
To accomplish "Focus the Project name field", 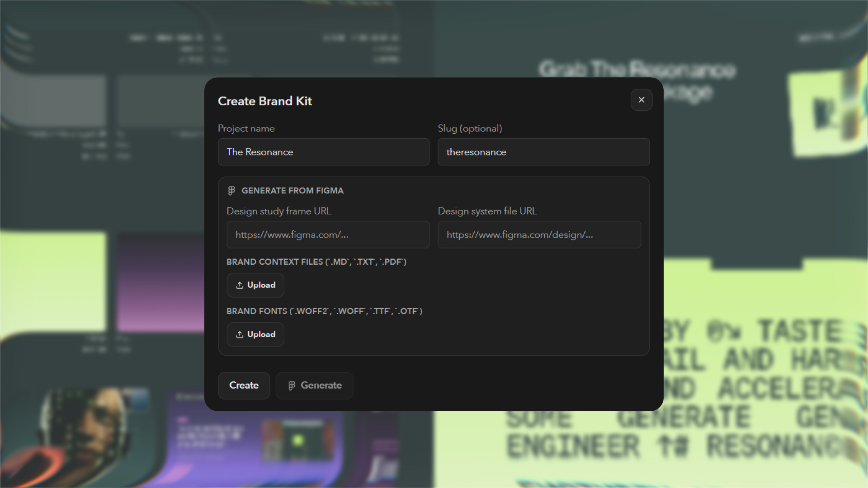I will (x=323, y=152).
